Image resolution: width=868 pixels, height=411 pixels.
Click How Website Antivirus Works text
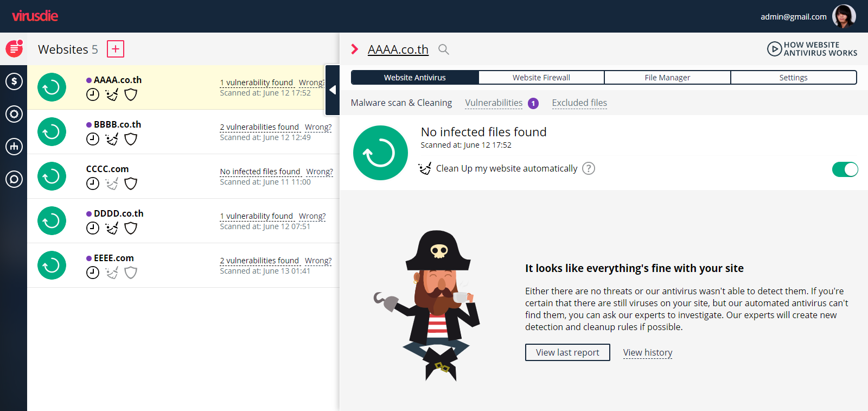point(820,49)
